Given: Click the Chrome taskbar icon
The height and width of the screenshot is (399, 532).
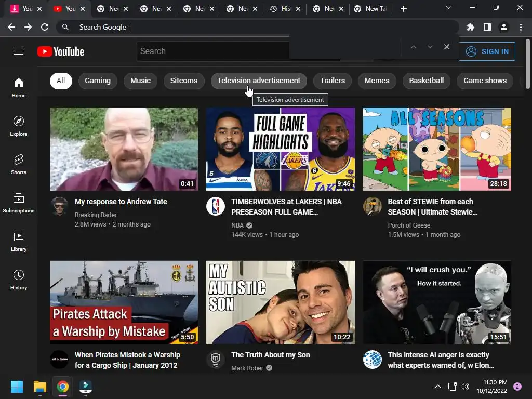Looking at the screenshot, I should click(63, 387).
